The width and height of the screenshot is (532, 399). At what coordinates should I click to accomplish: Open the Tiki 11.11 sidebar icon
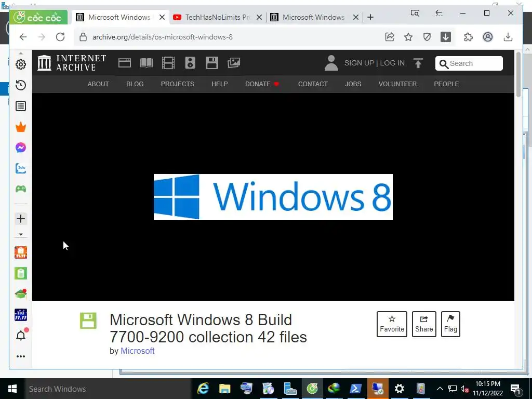point(21,315)
